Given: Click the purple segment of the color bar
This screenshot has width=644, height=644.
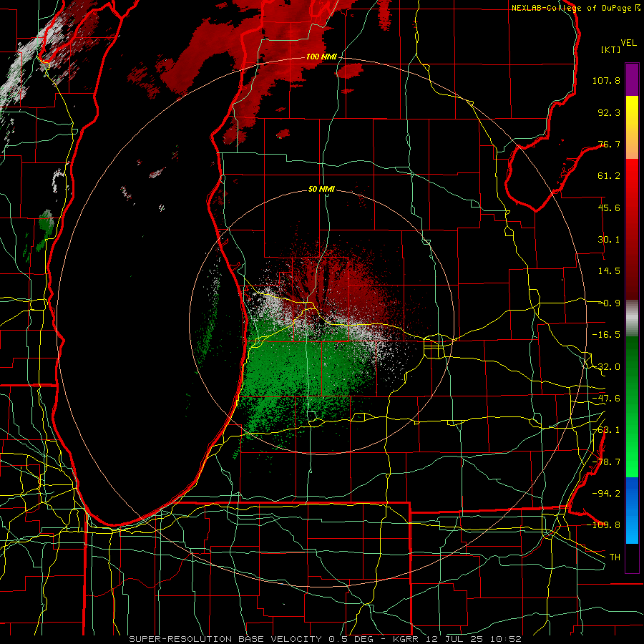Looking at the screenshot, I should 632,80.
